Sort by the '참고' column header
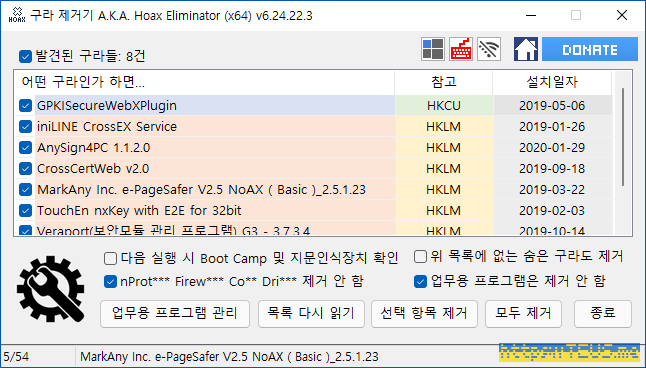 [444, 82]
